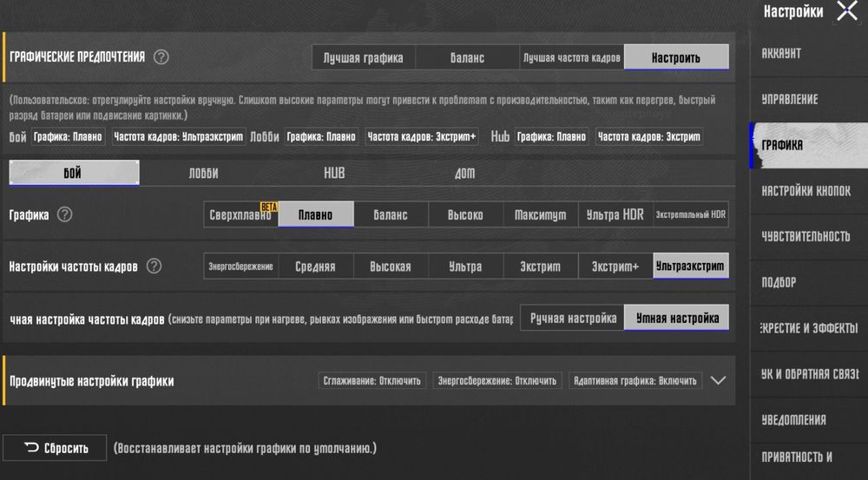Click Hub Частота кадров: Экстрим tag
This screenshot has height=480, width=868.
point(648,137)
